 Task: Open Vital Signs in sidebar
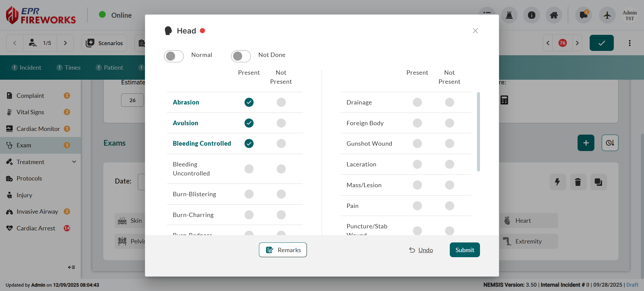30,112
